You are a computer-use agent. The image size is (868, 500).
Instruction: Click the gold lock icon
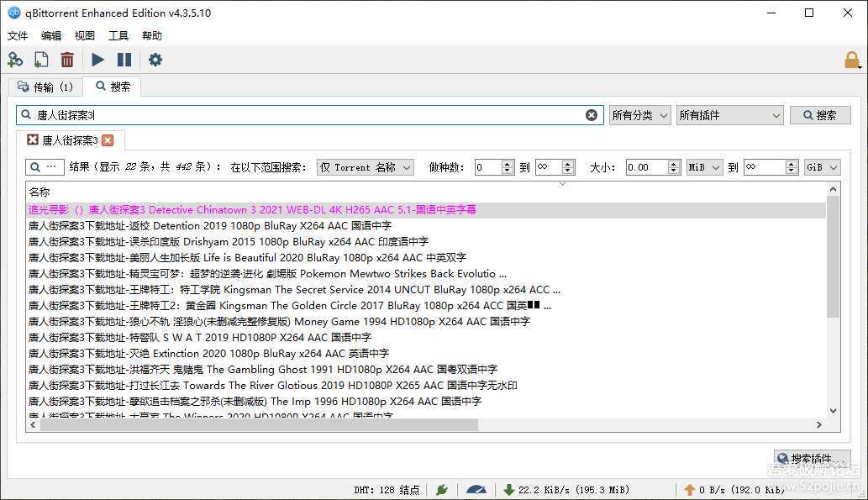pos(852,61)
